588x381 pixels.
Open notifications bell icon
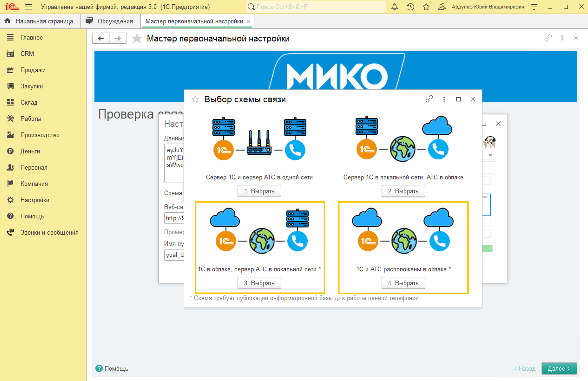(395, 7)
